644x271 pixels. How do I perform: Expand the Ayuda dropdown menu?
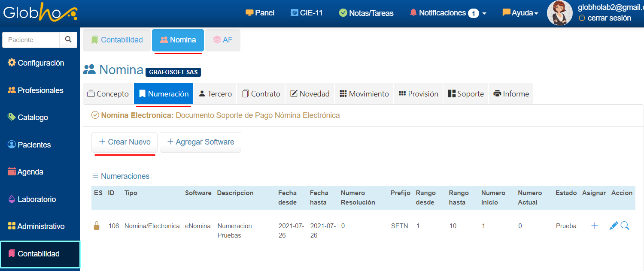(x=520, y=13)
